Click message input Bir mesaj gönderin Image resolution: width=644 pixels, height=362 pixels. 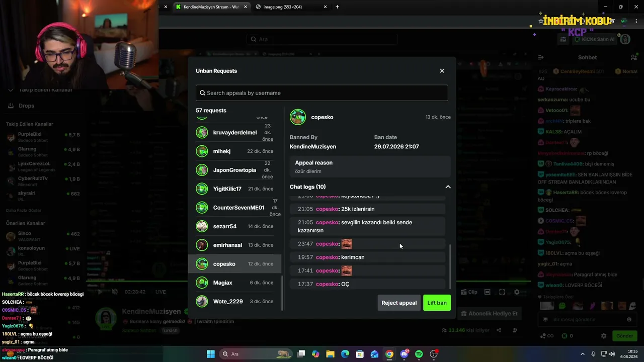(x=586, y=319)
